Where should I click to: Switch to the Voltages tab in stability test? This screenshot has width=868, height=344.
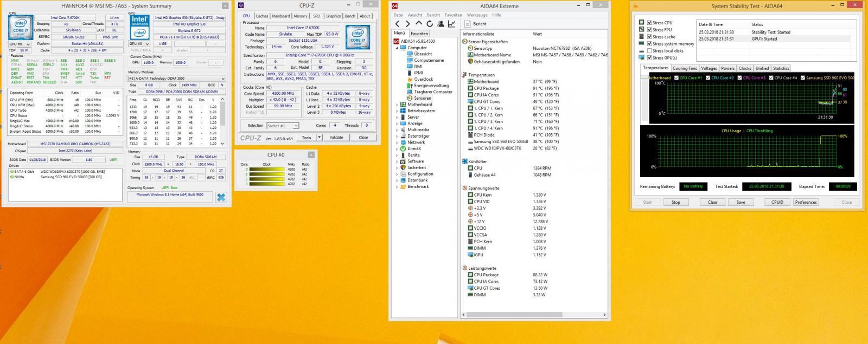pyautogui.click(x=709, y=68)
